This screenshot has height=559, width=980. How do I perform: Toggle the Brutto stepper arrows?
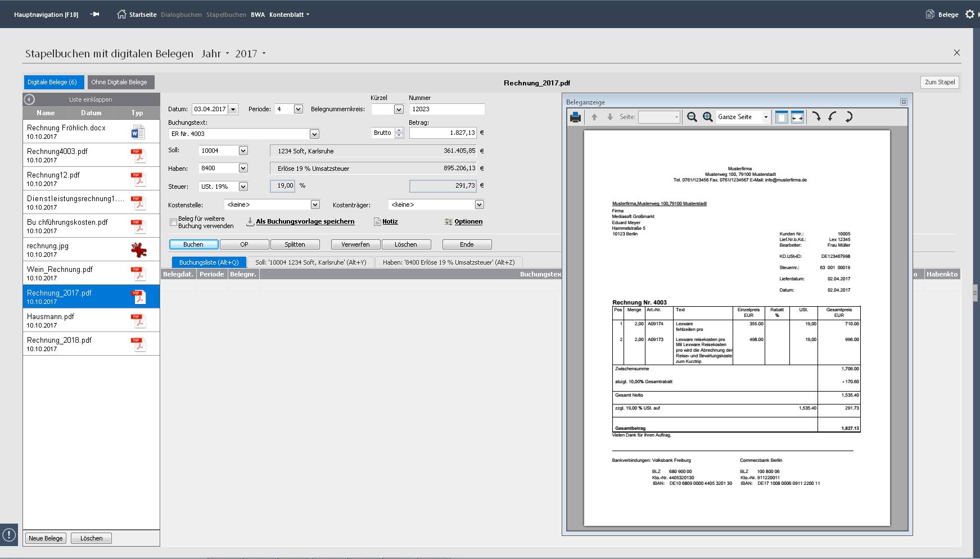click(399, 133)
